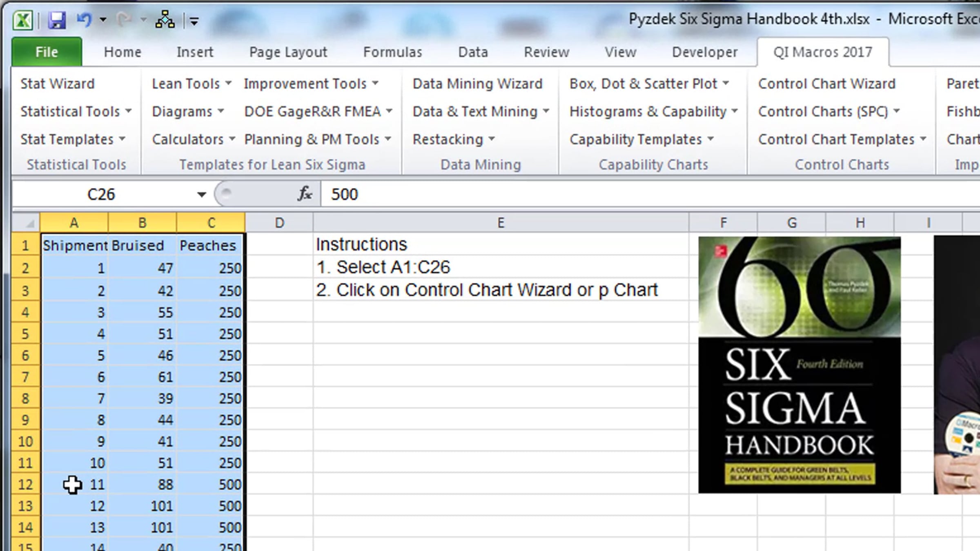Click the Name Box showing C26
Image resolution: width=980 pixels, height=551 pixels.
point(101,194)
